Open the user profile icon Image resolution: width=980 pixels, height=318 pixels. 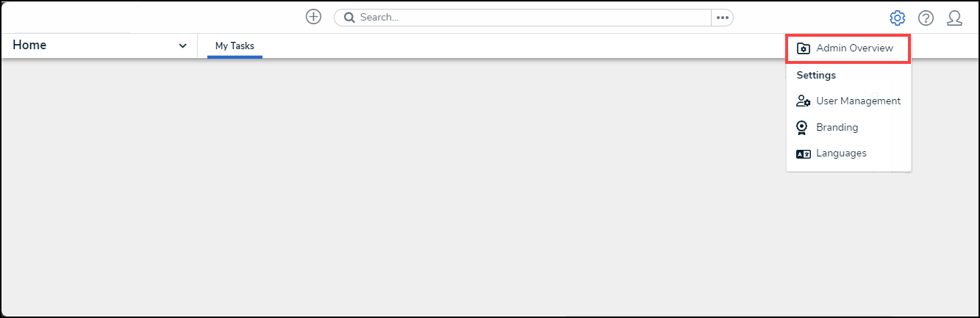[954, 18]
